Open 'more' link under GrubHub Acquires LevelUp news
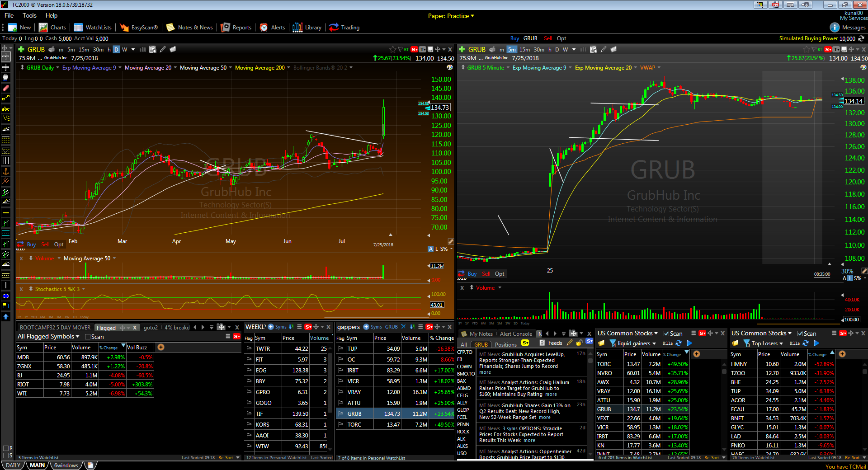Screen dimensions: 868x470 tap(485, 372)
